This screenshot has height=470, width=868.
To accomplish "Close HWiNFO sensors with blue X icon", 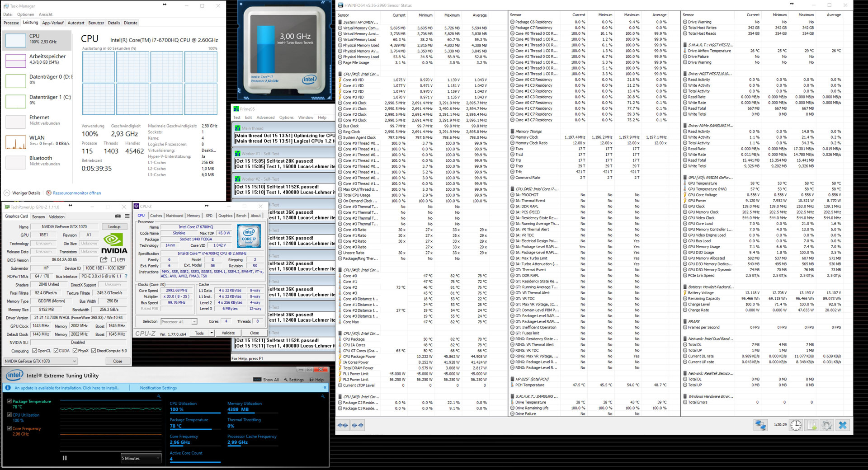I will click(x=843, y=425).
